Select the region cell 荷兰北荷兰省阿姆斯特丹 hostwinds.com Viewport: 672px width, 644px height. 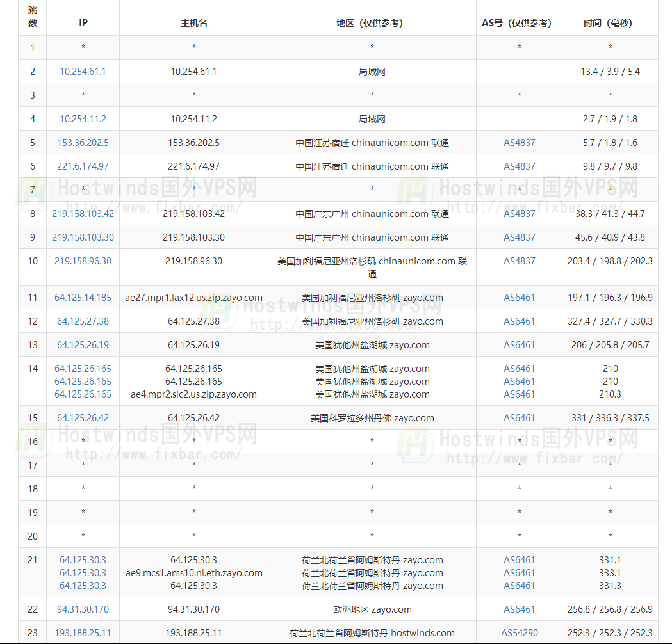[372, 633]
